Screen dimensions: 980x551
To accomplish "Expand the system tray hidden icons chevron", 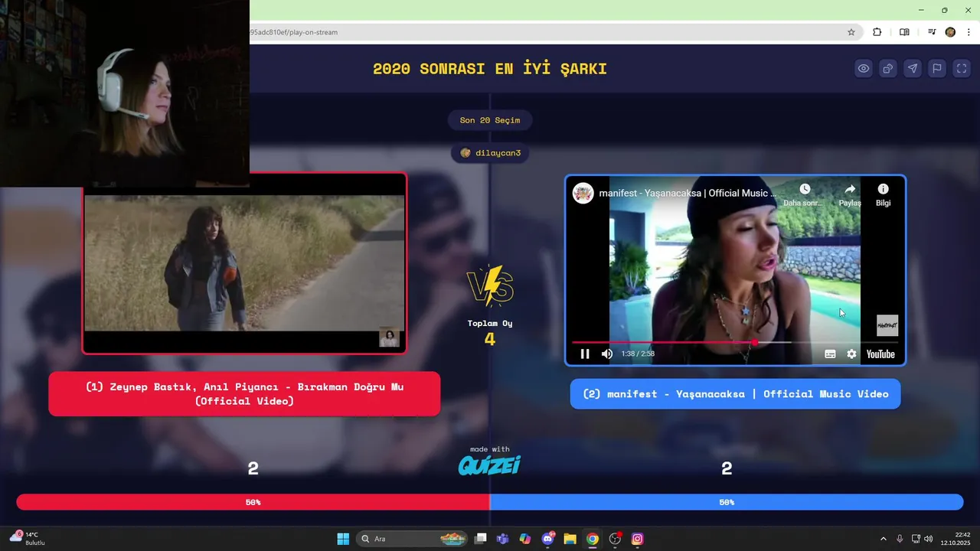I will click(883, 539).
